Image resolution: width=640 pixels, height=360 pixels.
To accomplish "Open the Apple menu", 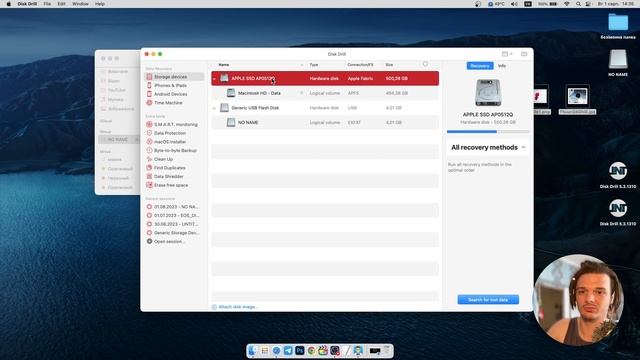I will pos(9,4).
